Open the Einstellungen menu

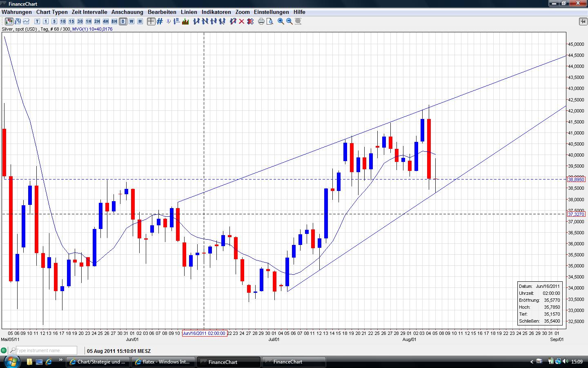(x=272, y=12)
